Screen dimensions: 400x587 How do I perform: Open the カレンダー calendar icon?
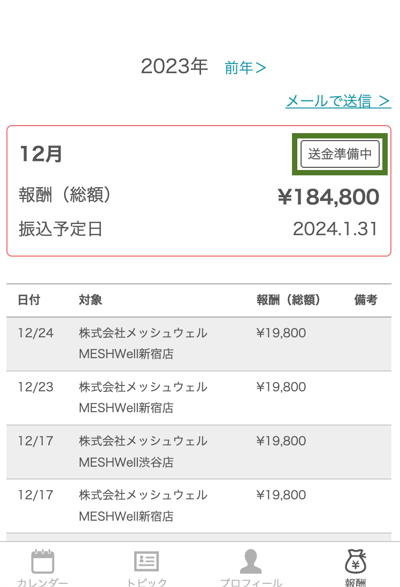[x=42, y=561]
